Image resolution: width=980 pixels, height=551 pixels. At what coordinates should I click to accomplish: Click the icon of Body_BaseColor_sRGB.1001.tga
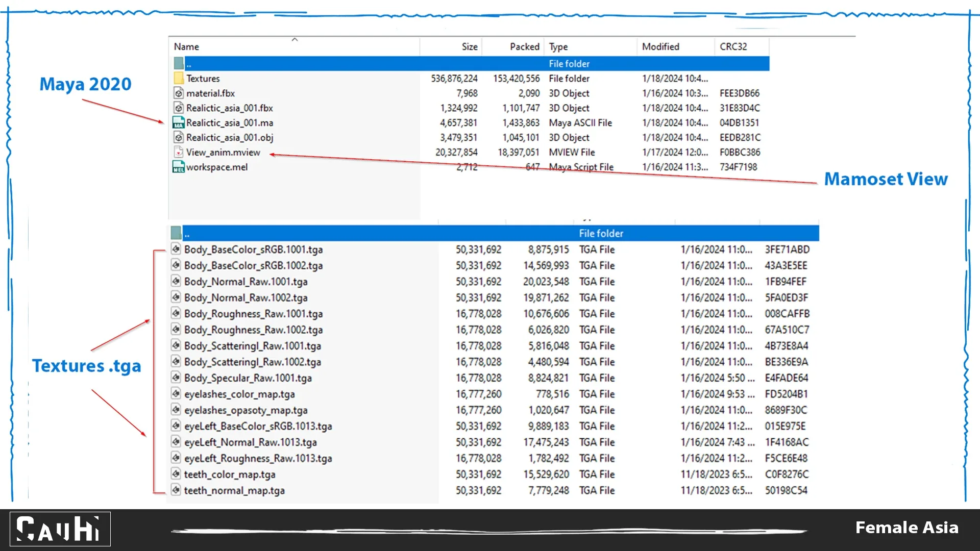pos(176,249)
